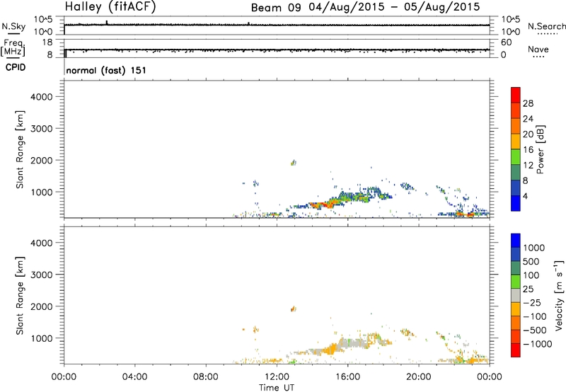This screenshot has height=392, width=566.
Task: Click the 'Freq. [MHz]' label
Action: pos(13,47)
